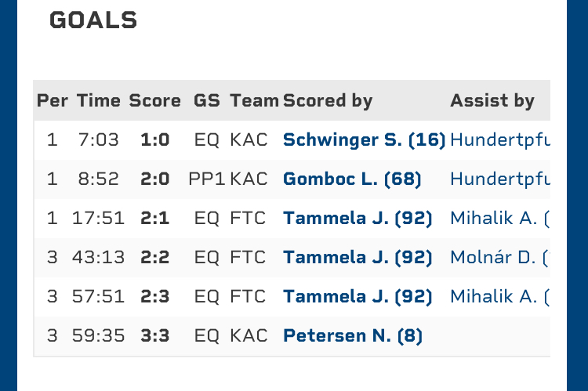Click the Time column header
The height and width of the screenshot is (391, 588).
click(99, 100)
